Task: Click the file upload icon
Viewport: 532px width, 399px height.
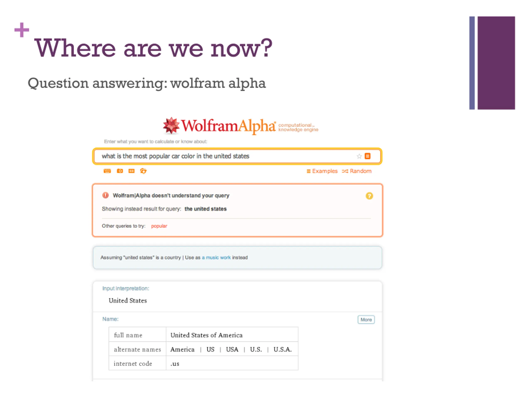Action: [x=143, y=171]
